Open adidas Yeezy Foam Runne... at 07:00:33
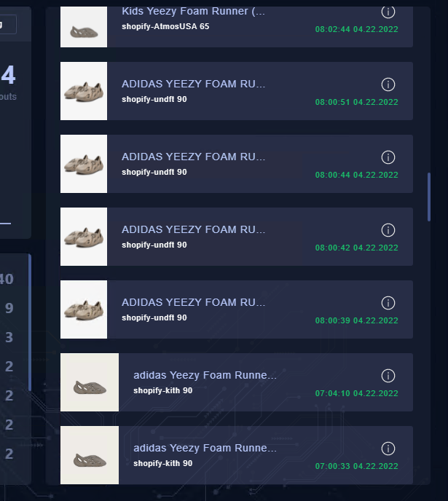The height and width of the screenshot is (501, 448). point(205,449)
